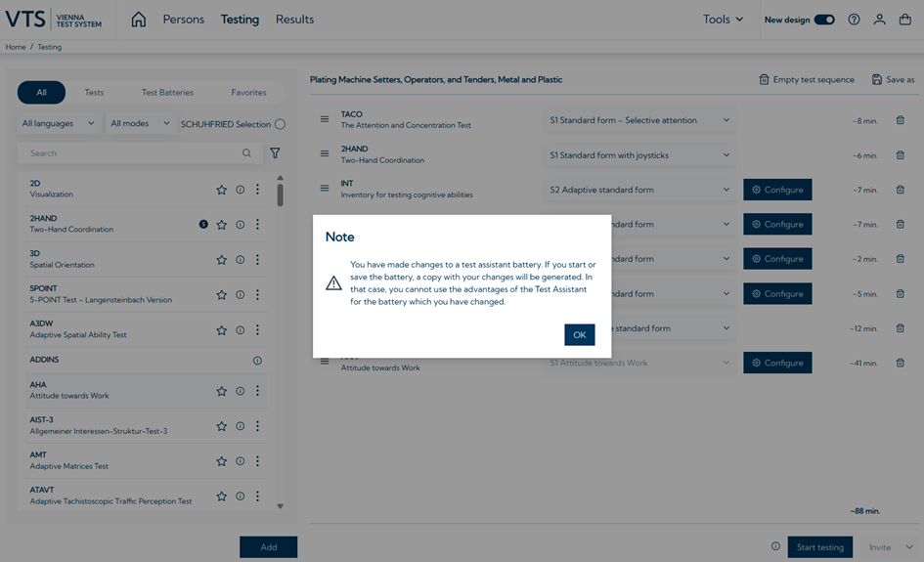Open the help question mark icon
Image resolution: width=924 pixels, height=562 pixels.
854,20
